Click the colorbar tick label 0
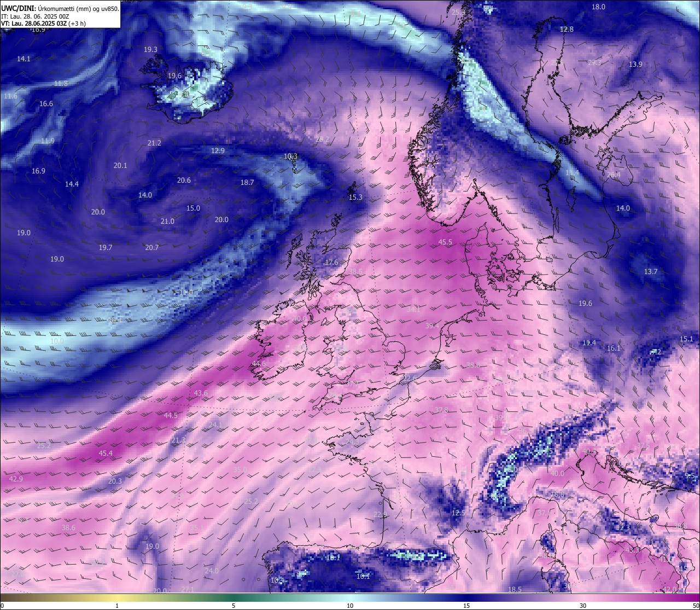 [2, 606]
